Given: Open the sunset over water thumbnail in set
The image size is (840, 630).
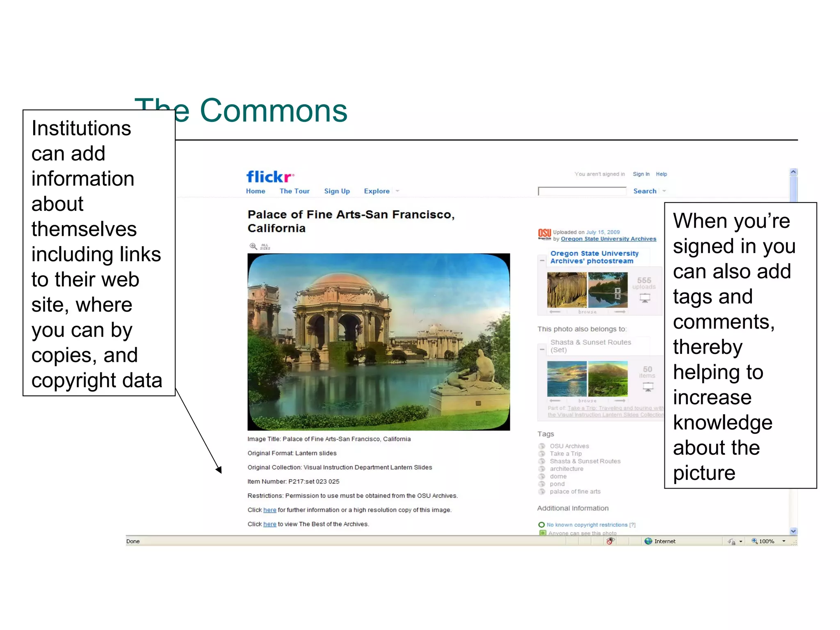Looking at the screenshot, I should (x=567, y=379).
